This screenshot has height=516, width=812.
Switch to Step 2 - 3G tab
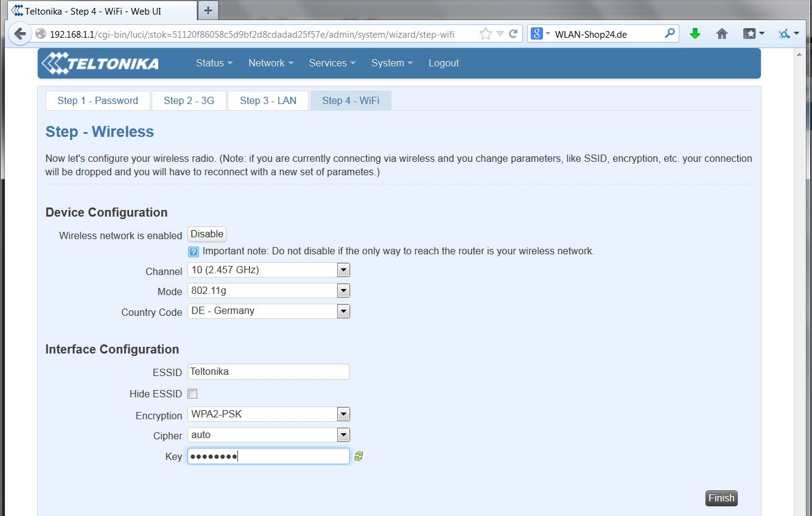click(189, 101)
